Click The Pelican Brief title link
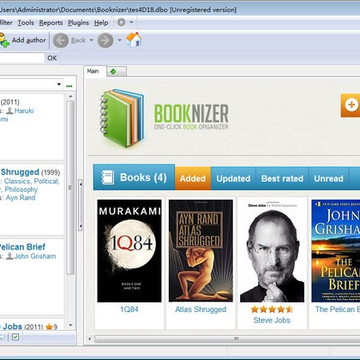 (x=337, y=309)
